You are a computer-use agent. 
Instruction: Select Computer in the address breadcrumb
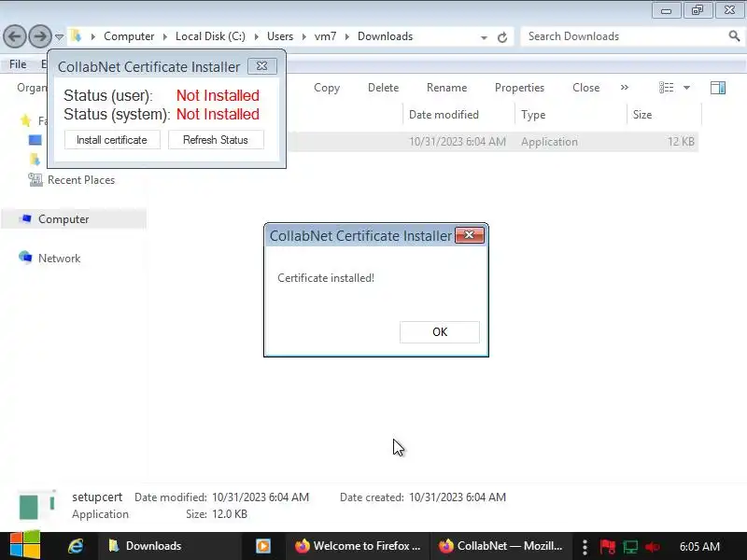point(129,36)
